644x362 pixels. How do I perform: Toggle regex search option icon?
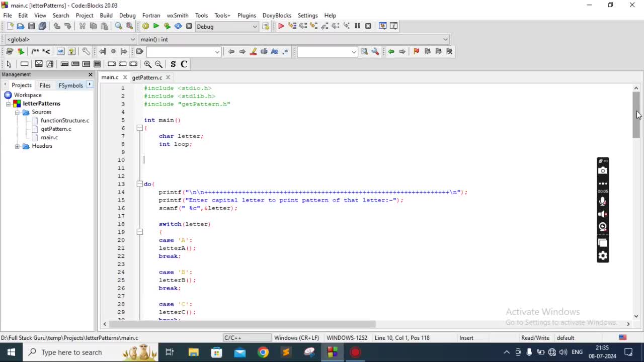point(285,51)
